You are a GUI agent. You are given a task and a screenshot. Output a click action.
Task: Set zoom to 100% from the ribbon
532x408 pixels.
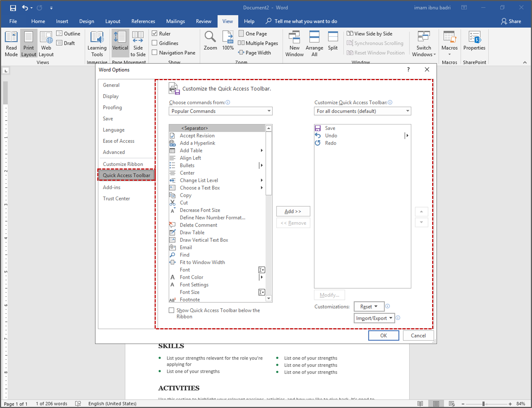tap(228, 41)
